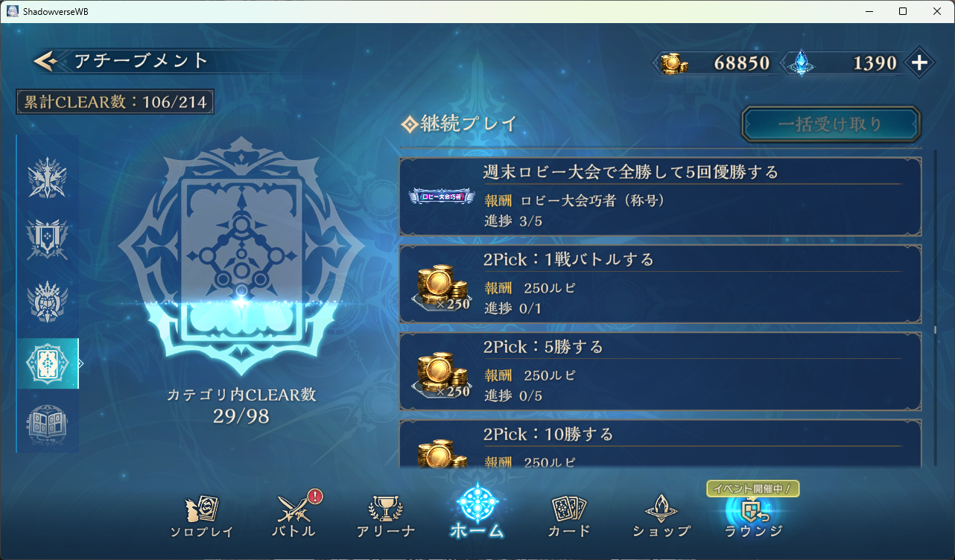Open the カード menu
This screenshot has height=560, width=955.
(x=569, y=517)
